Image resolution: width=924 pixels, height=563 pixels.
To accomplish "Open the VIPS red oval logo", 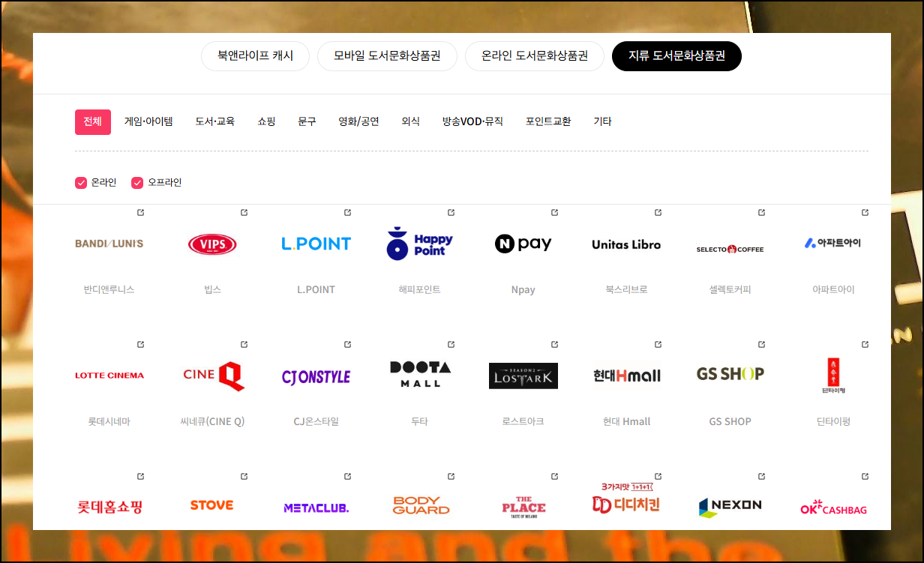I will coord(212,244).
